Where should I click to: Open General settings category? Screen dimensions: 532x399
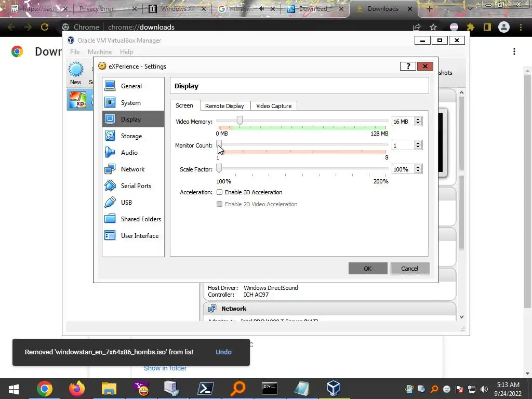[133, 86]
